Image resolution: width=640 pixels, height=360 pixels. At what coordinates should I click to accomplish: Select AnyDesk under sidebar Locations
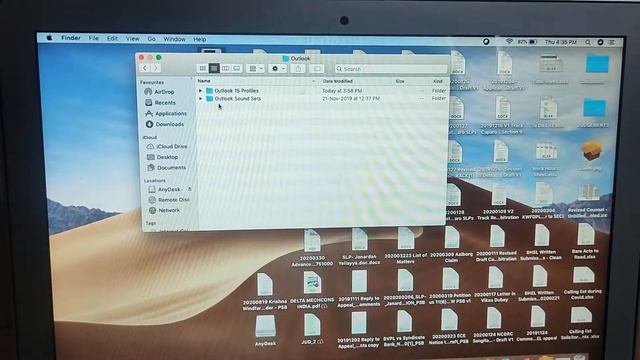point(164,189)
